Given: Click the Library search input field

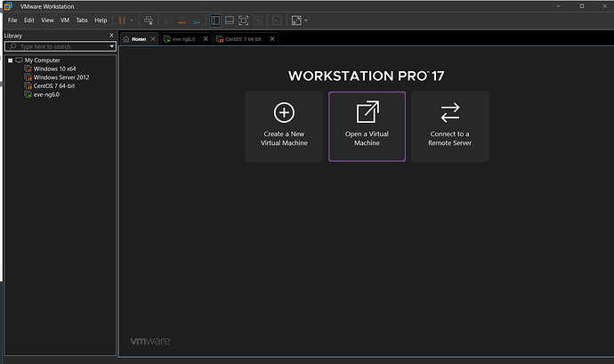Looking at the screenshot, I should 61,46.
